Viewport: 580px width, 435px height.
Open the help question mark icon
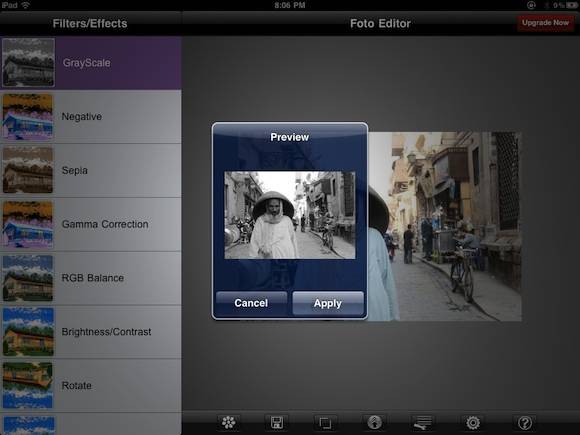pos(525,422)
